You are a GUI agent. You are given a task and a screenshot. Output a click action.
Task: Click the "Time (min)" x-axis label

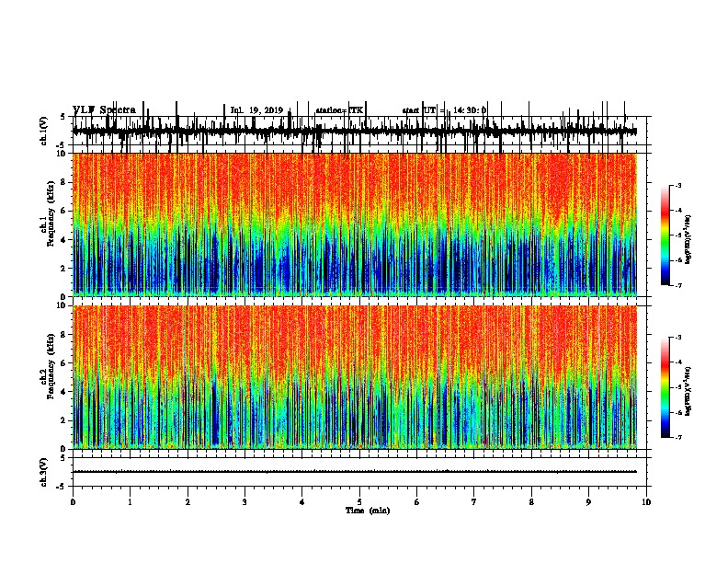coord(368,511)
